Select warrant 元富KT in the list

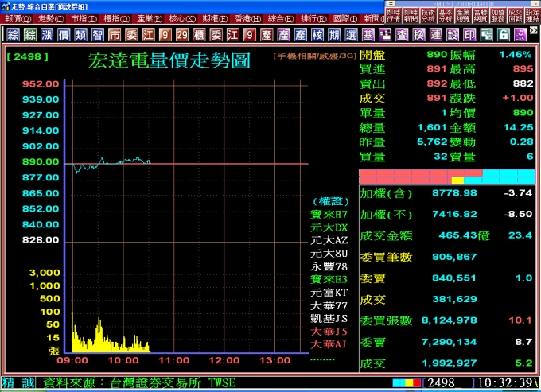coord(329,293)
